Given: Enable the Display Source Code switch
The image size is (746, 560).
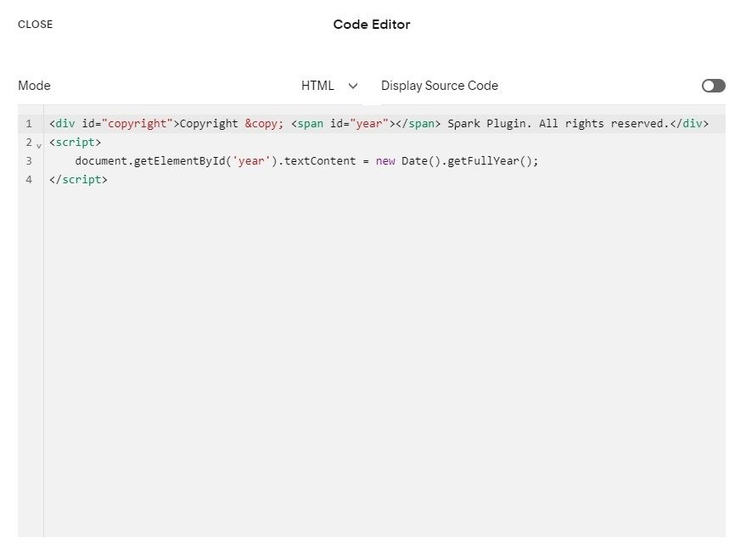Looking at the screenshot, I should click(713, 86).
